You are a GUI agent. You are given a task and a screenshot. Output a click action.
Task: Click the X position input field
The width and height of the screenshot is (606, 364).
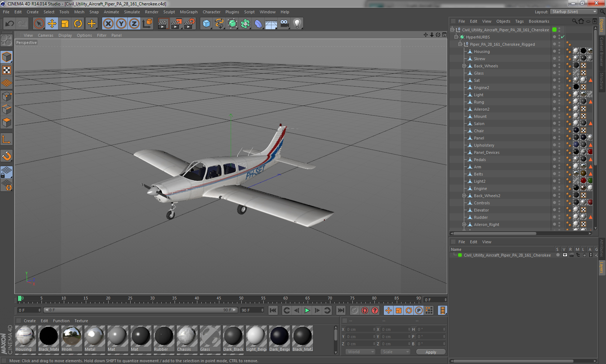[x=361, y=329]
